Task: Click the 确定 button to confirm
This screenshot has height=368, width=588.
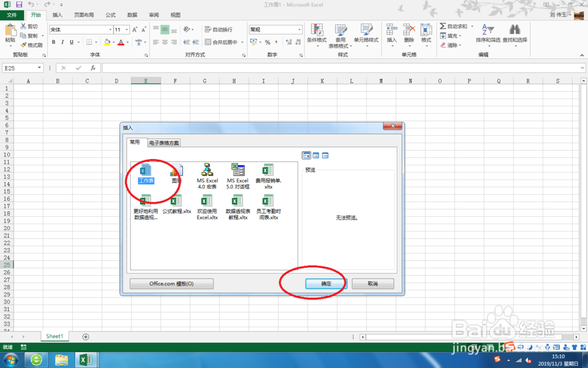Action: (x=325, y=284)
